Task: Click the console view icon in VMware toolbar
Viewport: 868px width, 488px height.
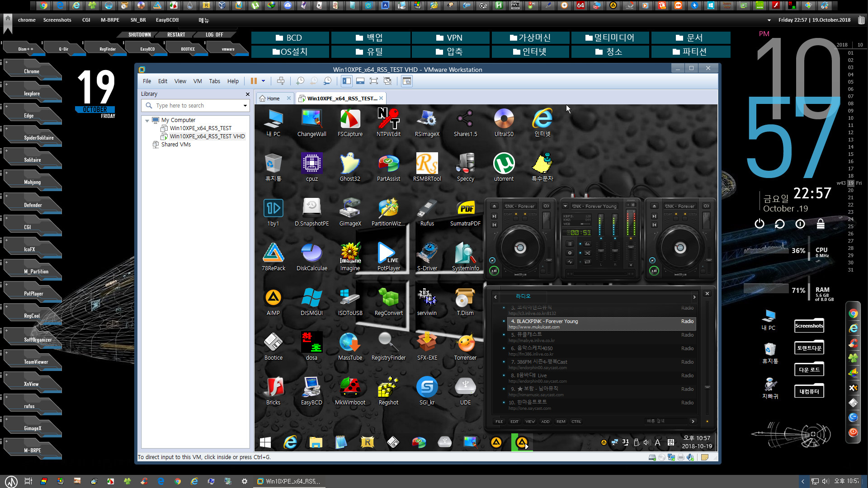Action: click(x=407, y=81)
